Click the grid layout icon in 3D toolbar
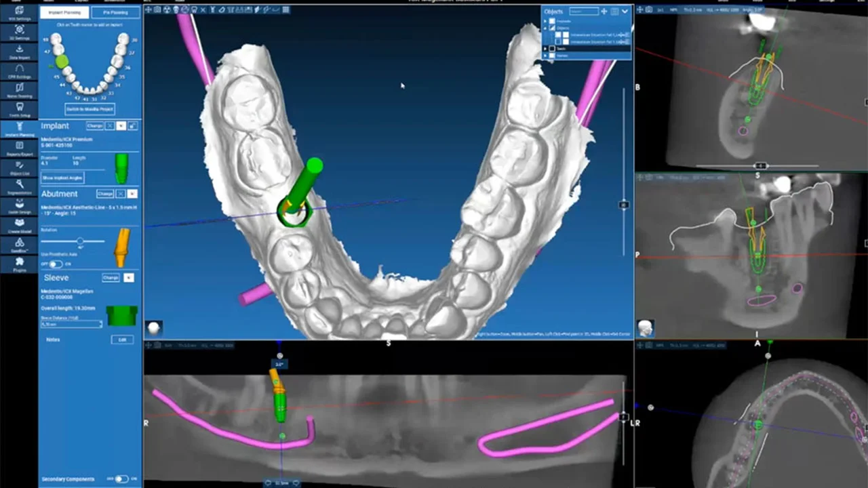The image size is (868, 488). click(x=286, y=9)
